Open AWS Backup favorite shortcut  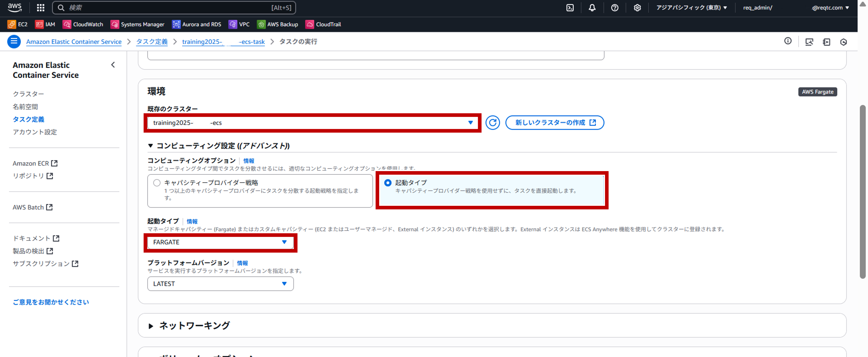pos(278,24)
